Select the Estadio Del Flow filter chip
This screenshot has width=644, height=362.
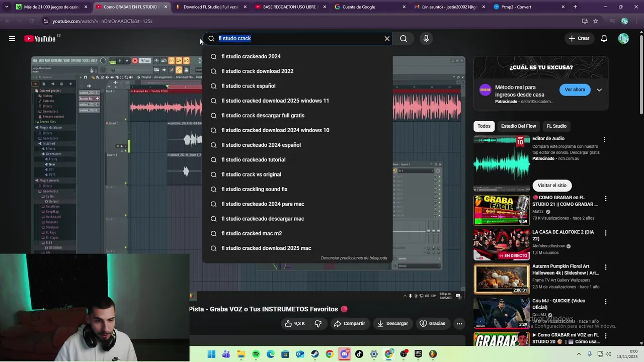518,126
